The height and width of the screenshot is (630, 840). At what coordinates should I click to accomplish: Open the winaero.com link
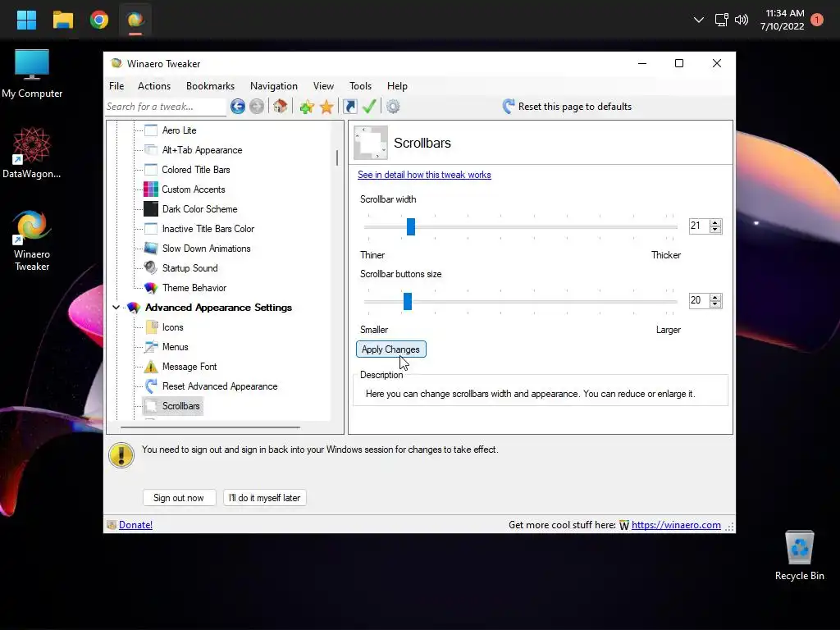(x=676, y=525)
